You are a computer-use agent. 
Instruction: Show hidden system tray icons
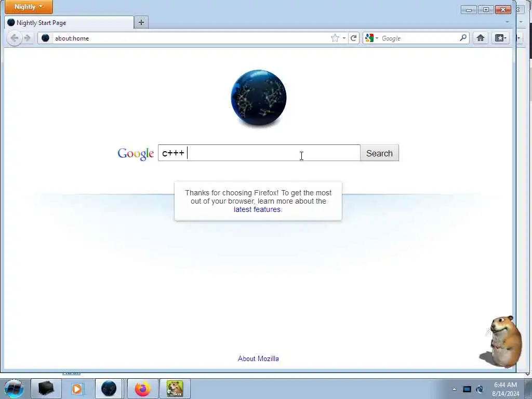tap(454, 390)
